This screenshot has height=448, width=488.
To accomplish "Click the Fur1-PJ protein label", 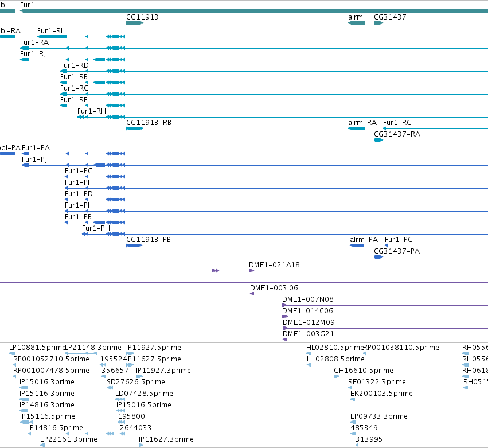I will tap(34, 159).
